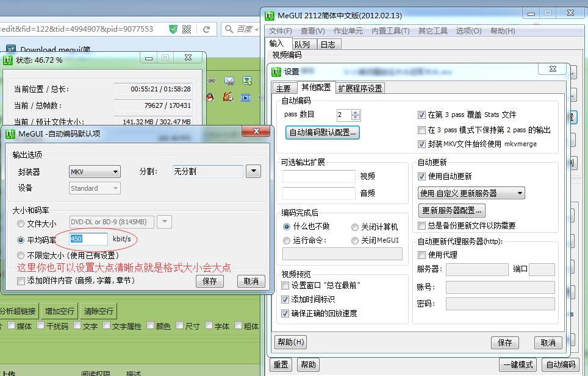The height and width of the screenshot is (376, 588).
Task: Open the Help menu in MeGUI
Action: (x=503, y=30)
